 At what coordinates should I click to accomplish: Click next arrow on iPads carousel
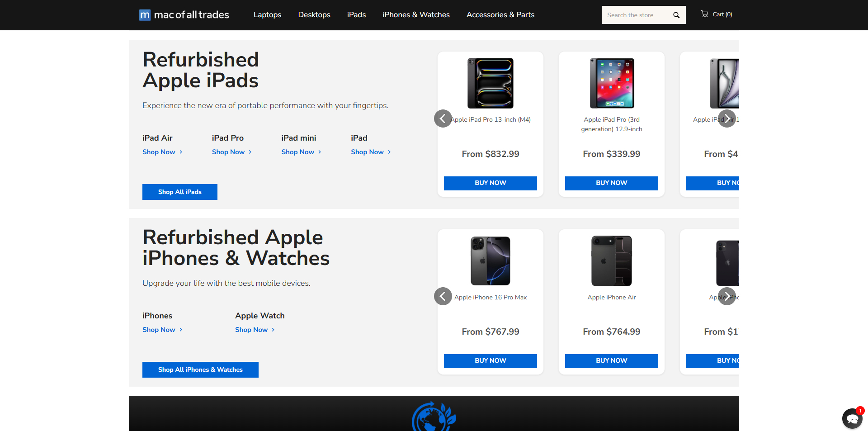(x=727, y=118)
